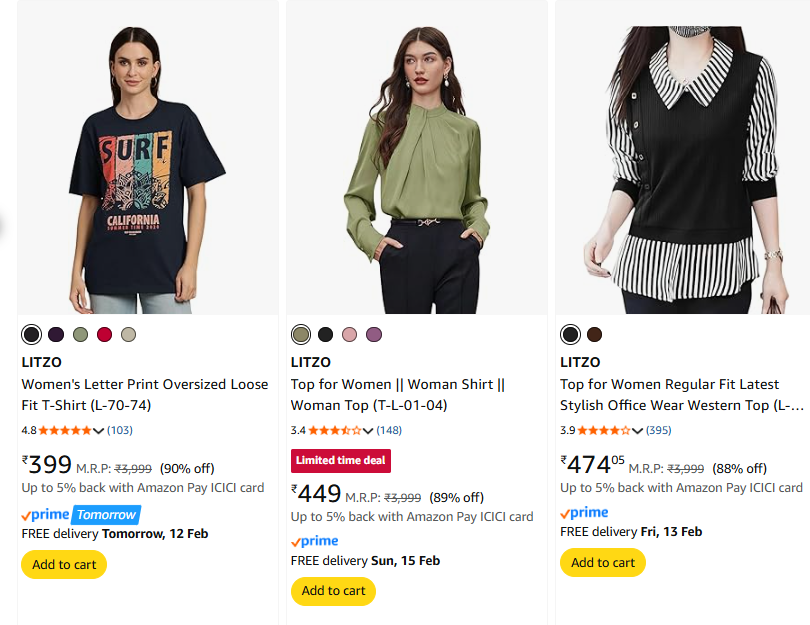Expand the rating chevron beside 3.9 stars
This screenshot has width=810, height=625.
pos(637,430)
